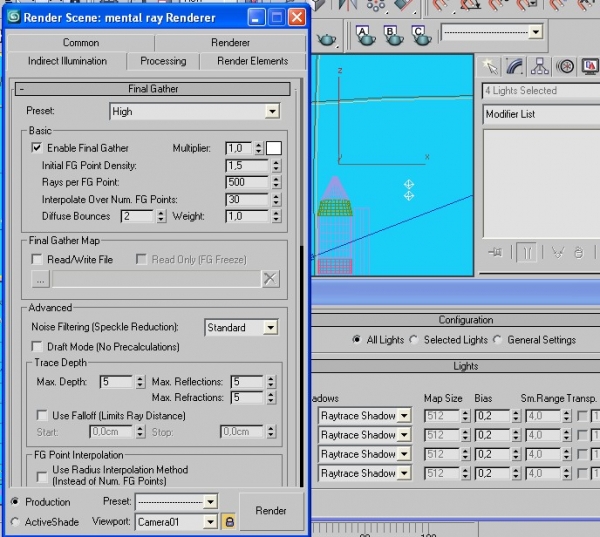Open the second Raytrace Shadow dropdown
Image resolution: width=600 pixels, height=537 pixels.
(x=404, y=435)
